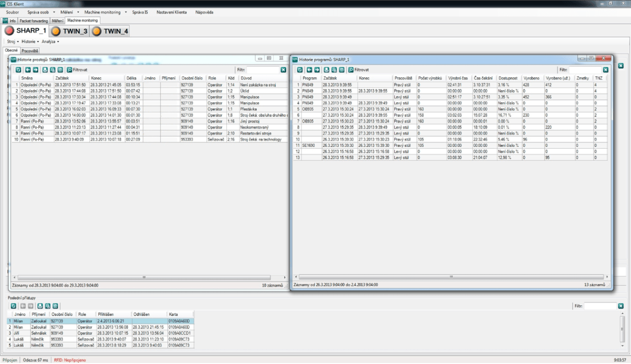Open the Stroj dropdown menu
Screen dimensions: 631x364
tap(12, 42)
